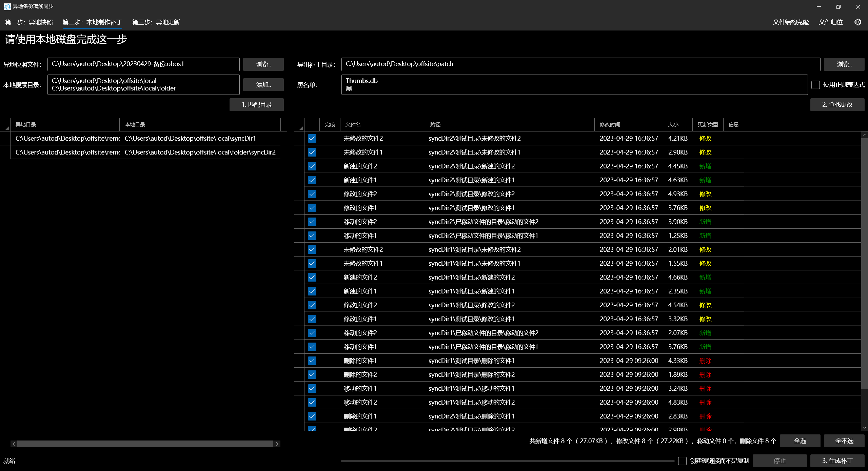
Task: Browse for the 导出补丁目录
Action: 844,64
